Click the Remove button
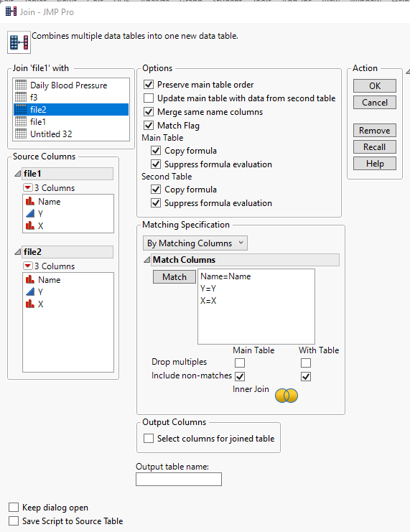This screenshot has height=532, width=410. point(375,130)
